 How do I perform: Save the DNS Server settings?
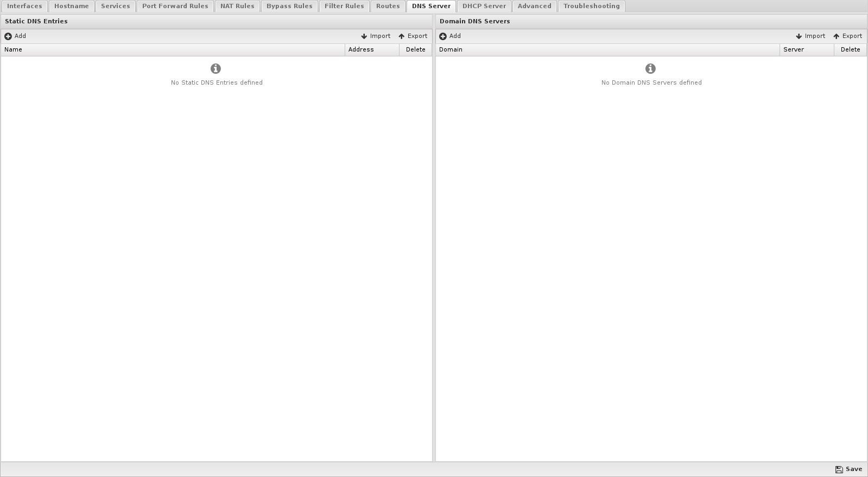click(849, 469)
